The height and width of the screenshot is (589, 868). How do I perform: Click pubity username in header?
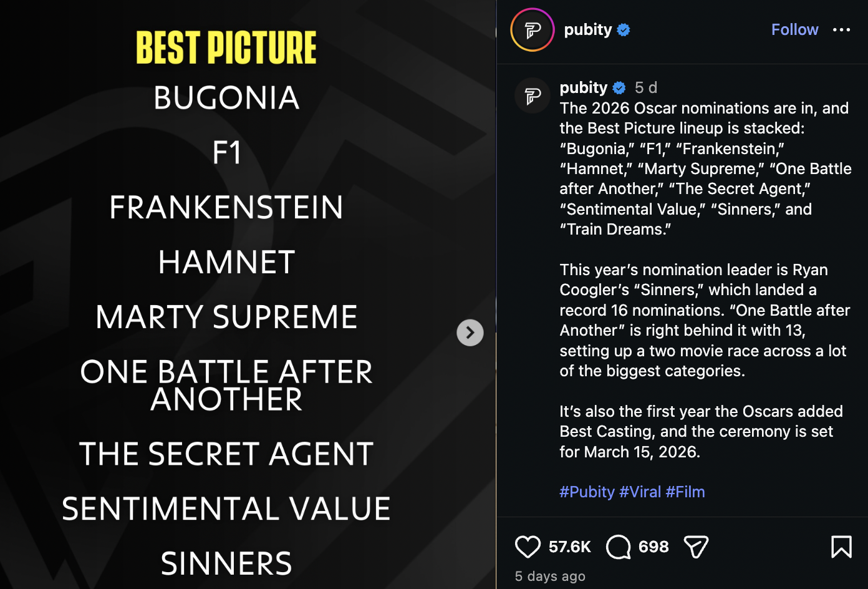pyautogui.click(x=587, y=30)
